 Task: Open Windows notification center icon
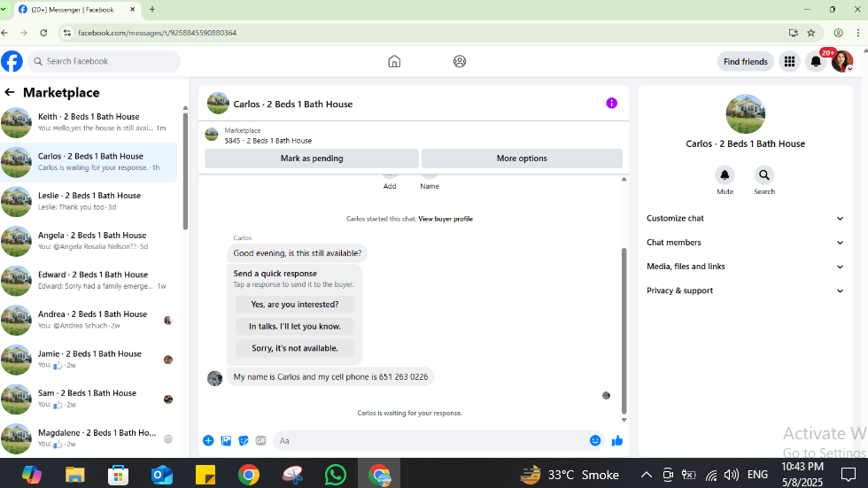coord(849,475)
